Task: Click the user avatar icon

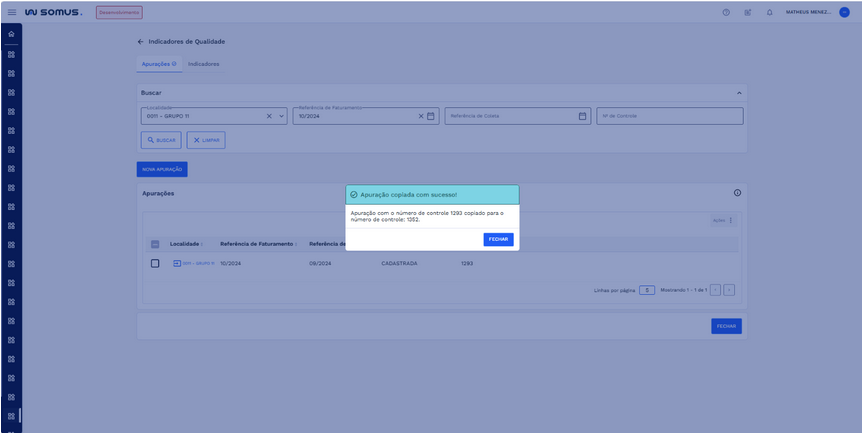Action: [844, 12]
